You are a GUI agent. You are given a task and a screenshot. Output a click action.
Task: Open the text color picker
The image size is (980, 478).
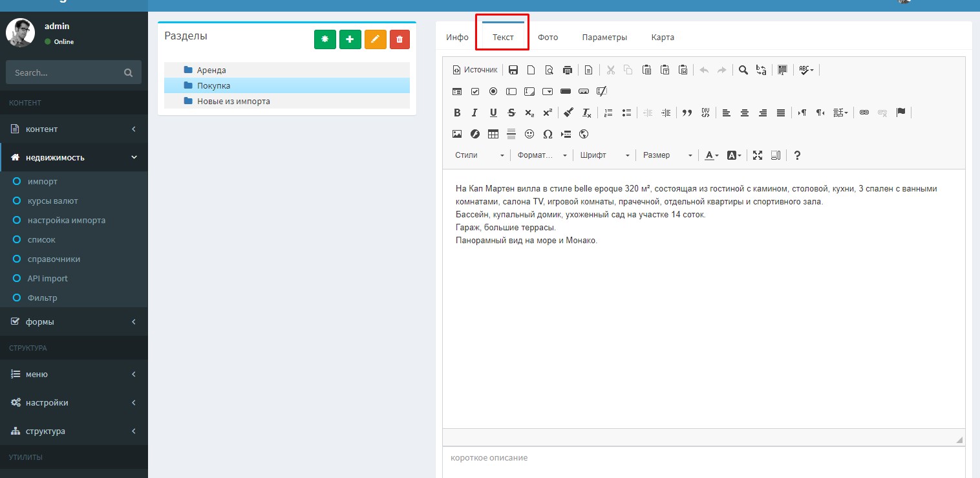[712, 155]
